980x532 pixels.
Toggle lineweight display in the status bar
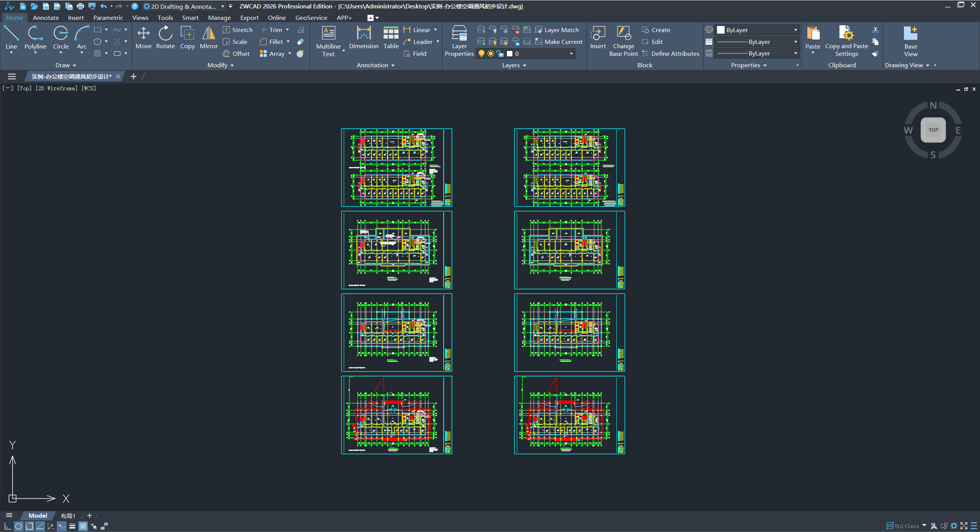click(72, 526)
